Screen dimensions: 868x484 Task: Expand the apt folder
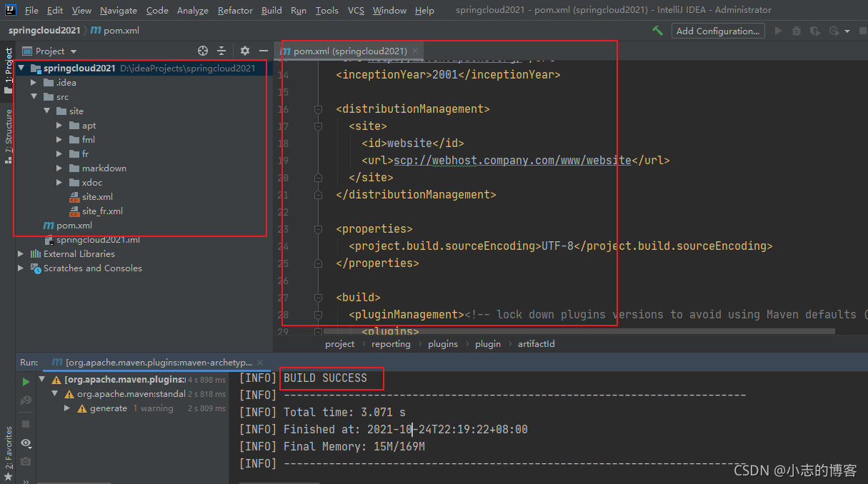pyautogui.click(x=60, y=126)
